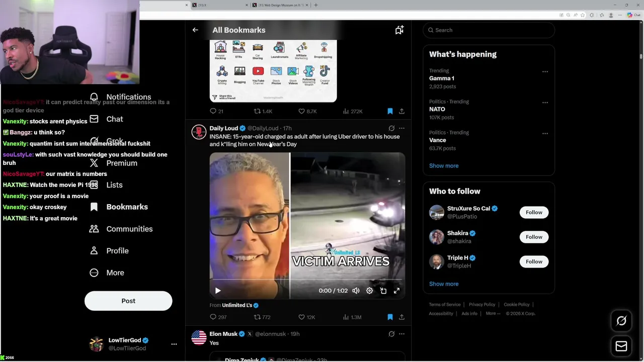The height and width of the screenshot is (362, 644).
Task: Expand the More menu in the sidebar
Action: (107, 273)
